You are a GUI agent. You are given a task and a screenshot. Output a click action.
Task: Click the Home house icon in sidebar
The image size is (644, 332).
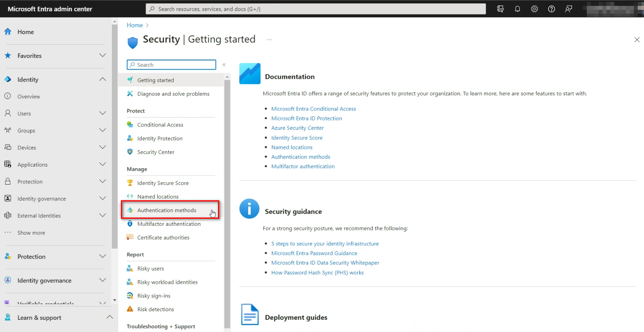[x=8, y=32]
